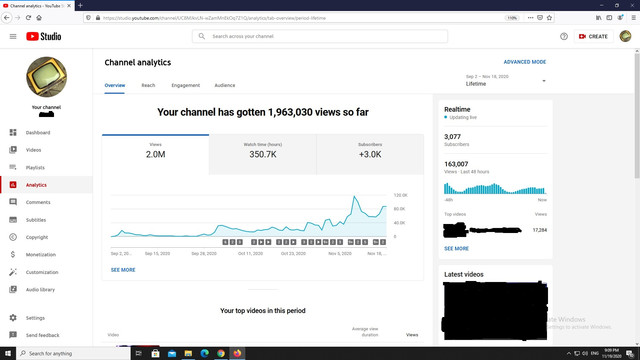Open the Settings gear icon
The width and height of the screenshot is (640, 360).
click(x=13, y=318)
